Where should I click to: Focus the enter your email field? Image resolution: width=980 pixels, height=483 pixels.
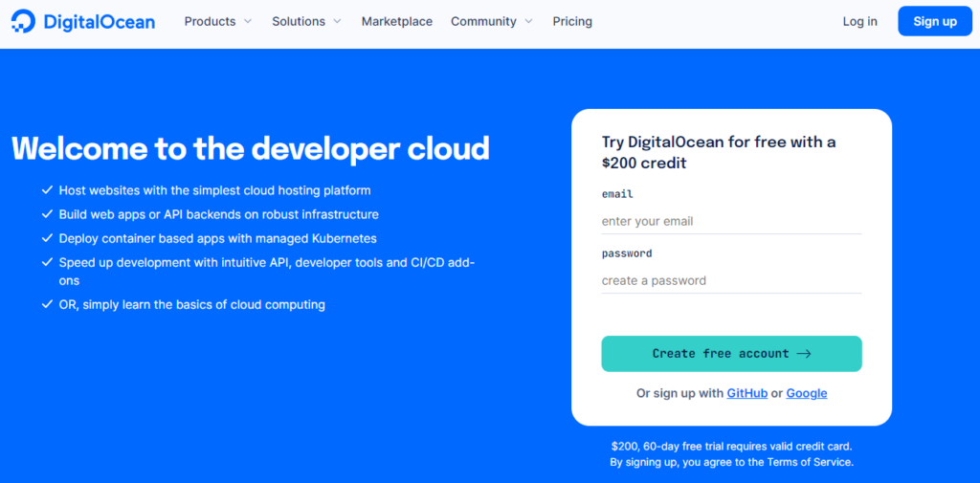[x=731, y=221]
